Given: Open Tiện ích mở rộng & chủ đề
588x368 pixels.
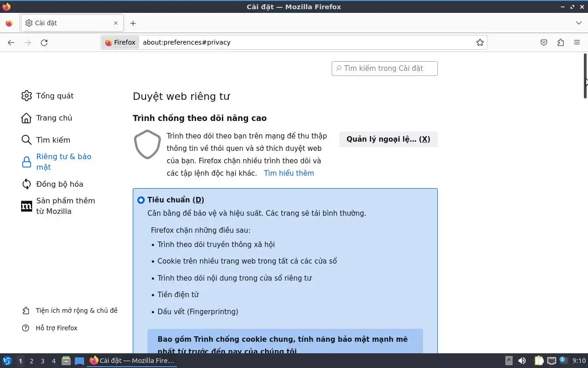Looking at the screenshot, I should tap(70, 310).
